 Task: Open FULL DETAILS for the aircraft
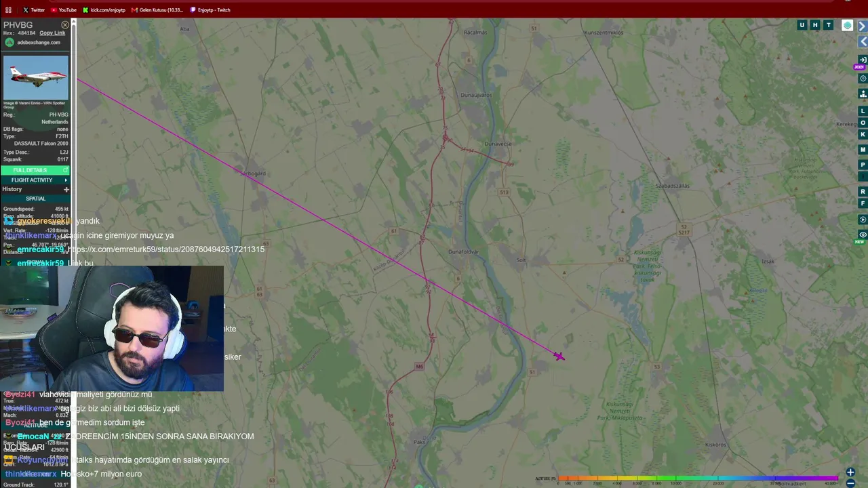[35, 170]
